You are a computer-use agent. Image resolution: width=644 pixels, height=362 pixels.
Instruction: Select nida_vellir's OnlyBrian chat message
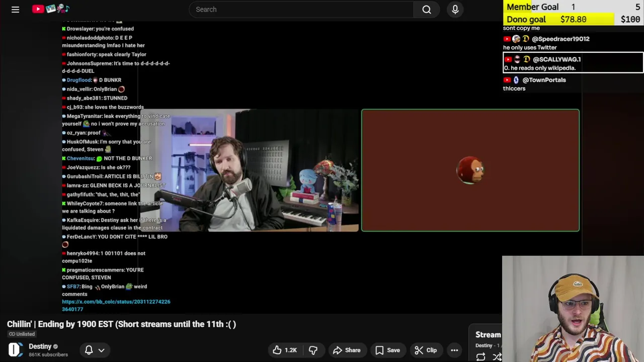(93, 89)
